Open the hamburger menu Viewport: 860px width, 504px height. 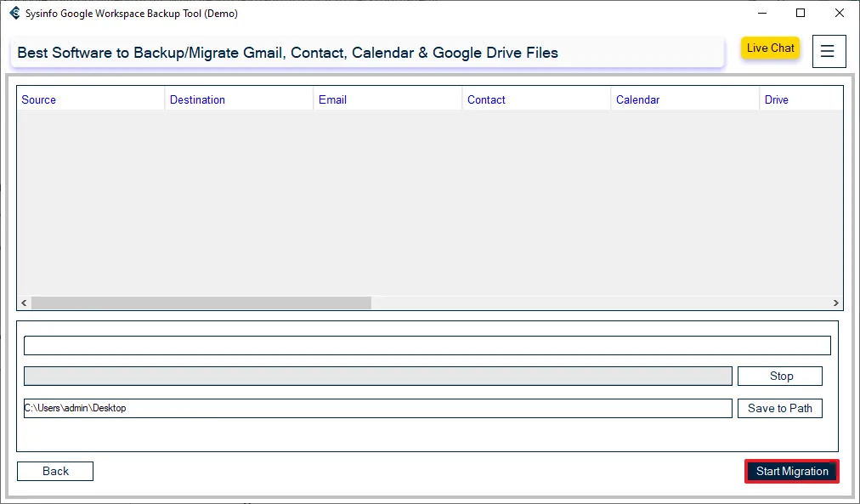pos(828,51)
